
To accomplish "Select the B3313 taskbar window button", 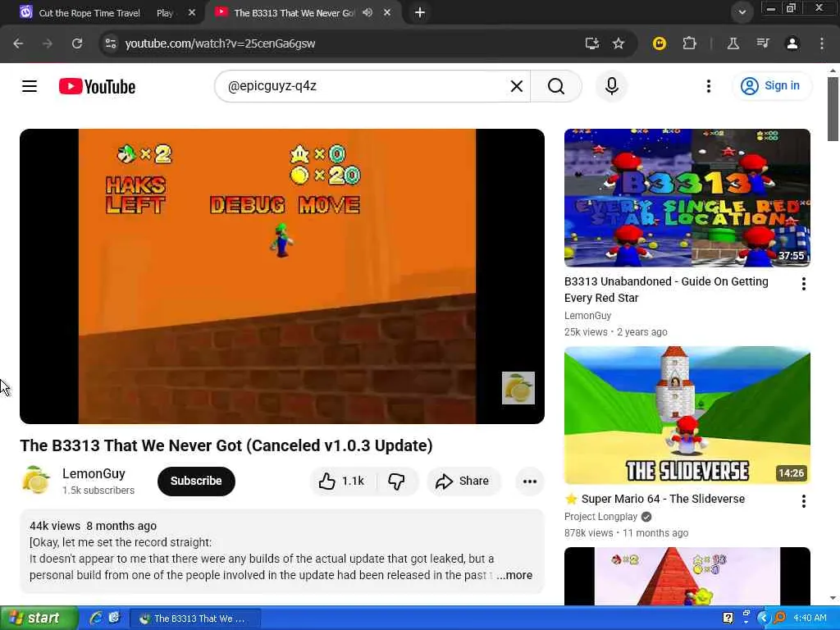I will pyautogui.click(x=195, y=619).
